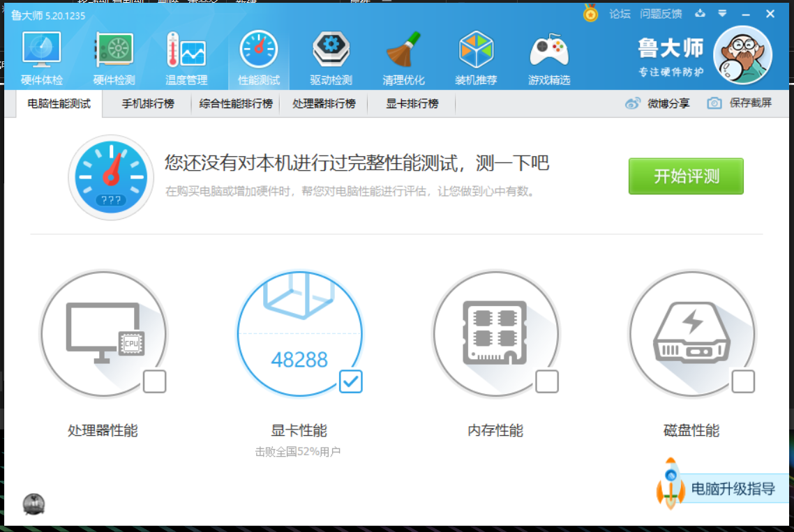794x532 pixels.
Task: Click the Weibo share icon
Action: [632, 103]
